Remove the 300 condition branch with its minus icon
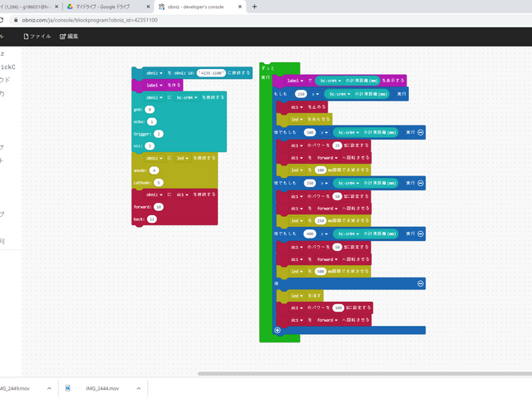The width and height of the screenshot is (532, 399). pos(421,132)
